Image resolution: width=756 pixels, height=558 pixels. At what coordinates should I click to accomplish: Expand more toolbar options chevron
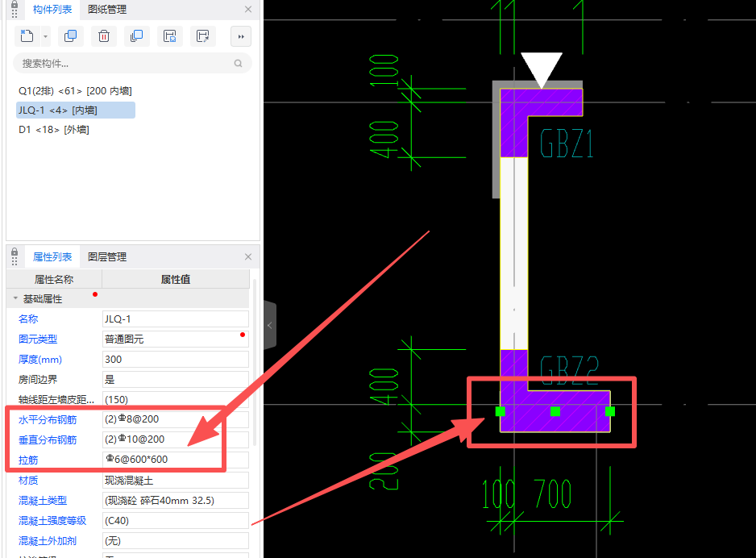click(241, 36)
